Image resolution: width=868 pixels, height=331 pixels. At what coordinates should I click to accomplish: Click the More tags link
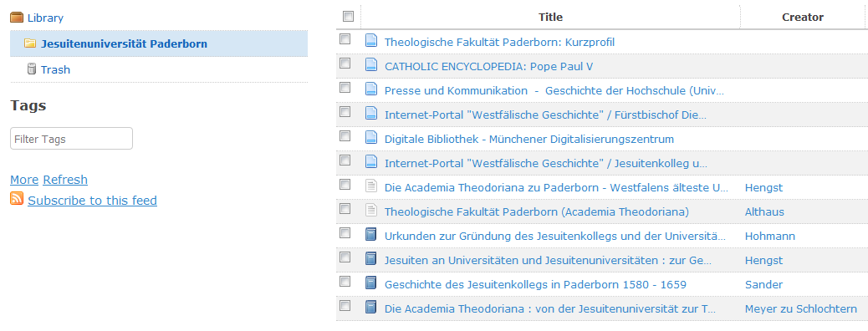coord(24,180)
